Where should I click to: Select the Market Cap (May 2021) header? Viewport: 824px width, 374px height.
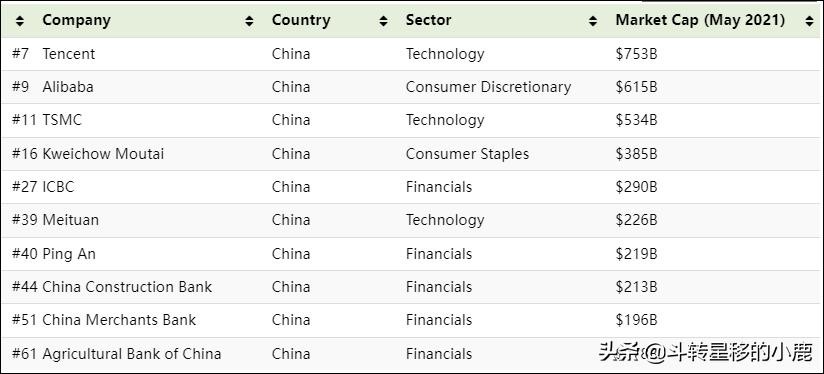click(x=700, y=20)
